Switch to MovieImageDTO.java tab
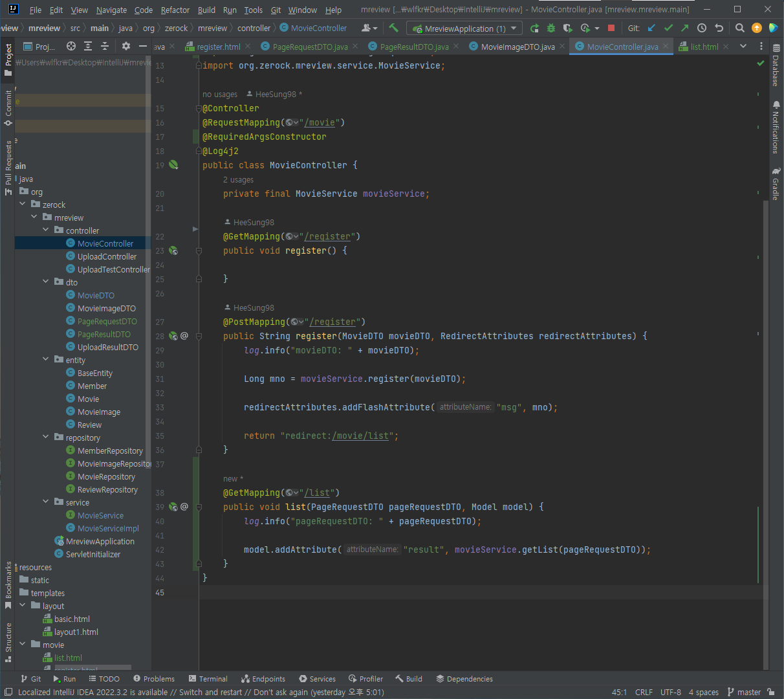784x699 pixels. [x=517, y=47]
